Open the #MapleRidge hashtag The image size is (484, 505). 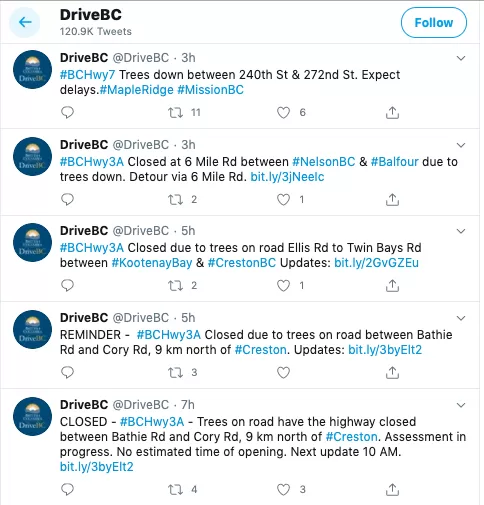point(137,90)
